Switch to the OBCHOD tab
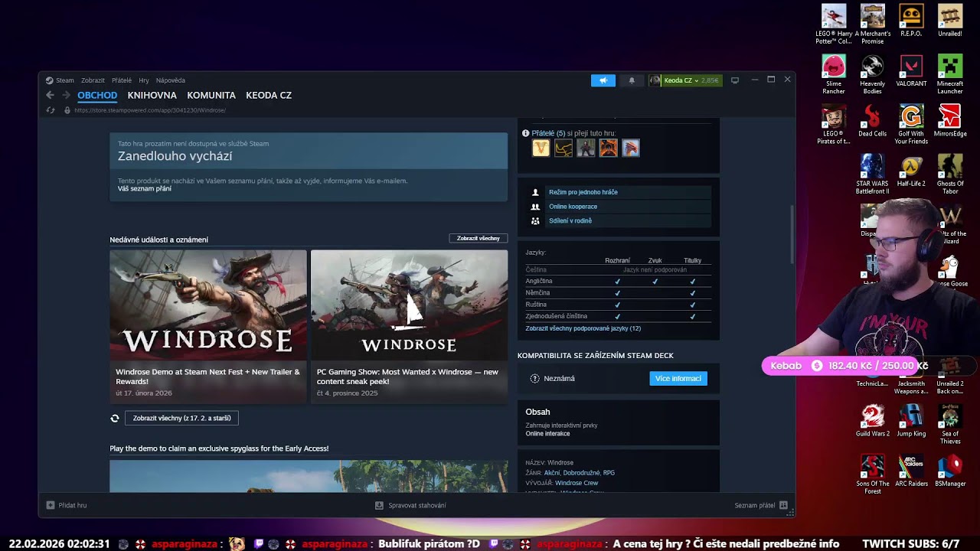The image size is (980, 551). (97, 96)
